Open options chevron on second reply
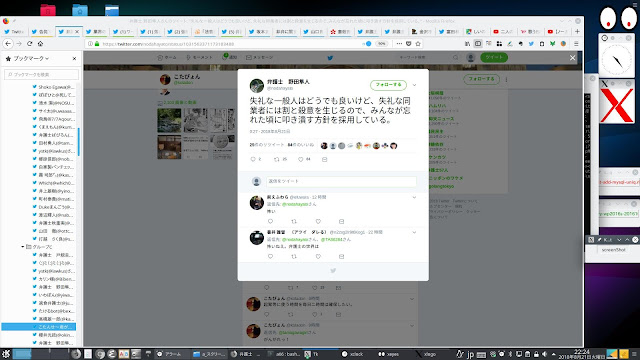The height and width of the screenshot is (360, 640). (414, 232)
